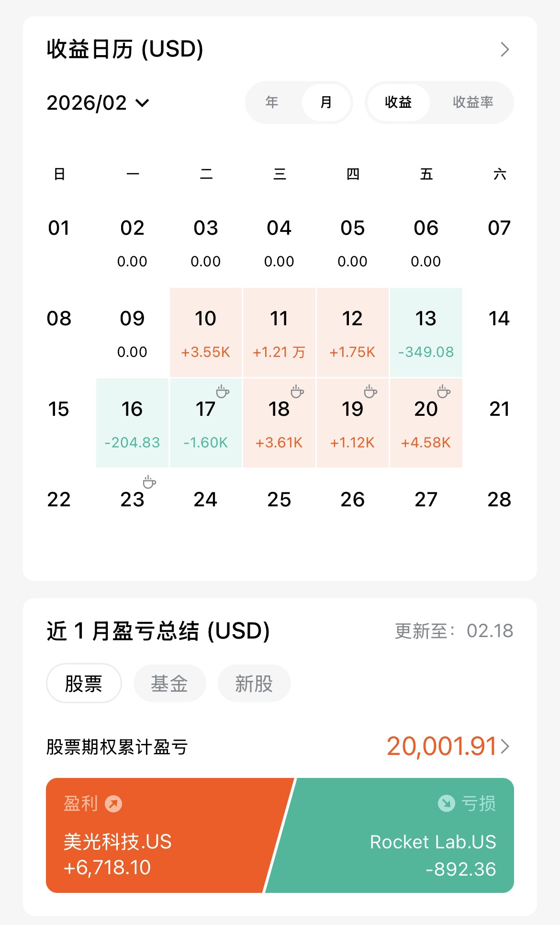Tap the coffee cup icon on day 18
The height and width of the screenshot is (925, 560).
coord(297,391)
